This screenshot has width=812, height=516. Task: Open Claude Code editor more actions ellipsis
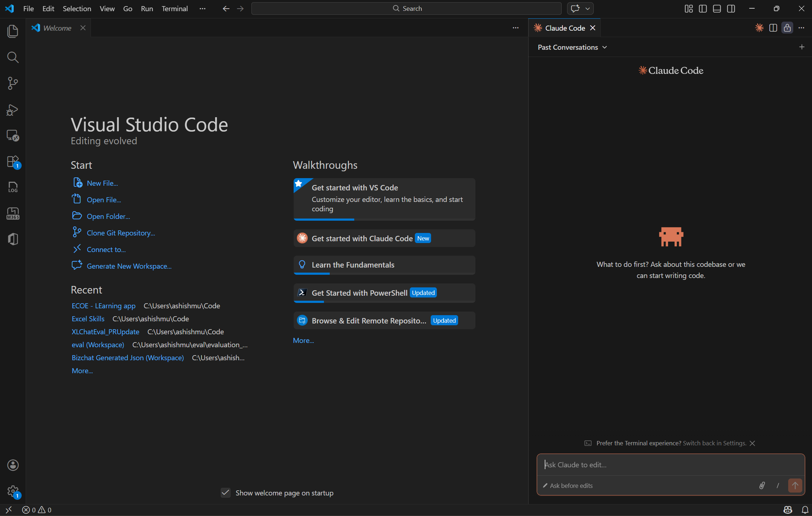click(x=802, y=28)
